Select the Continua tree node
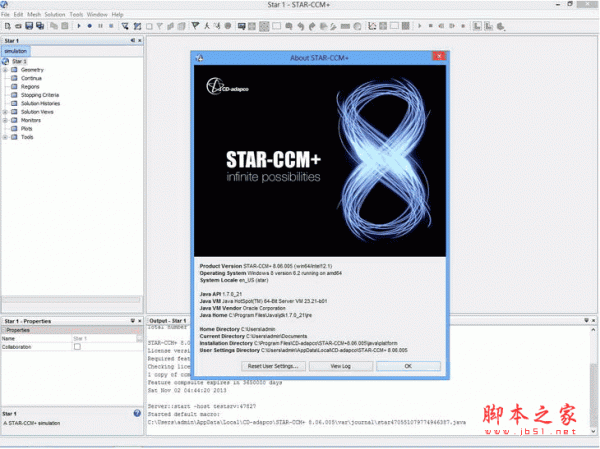Viewport: 600px width, 449px height. (x=31, y=78)
